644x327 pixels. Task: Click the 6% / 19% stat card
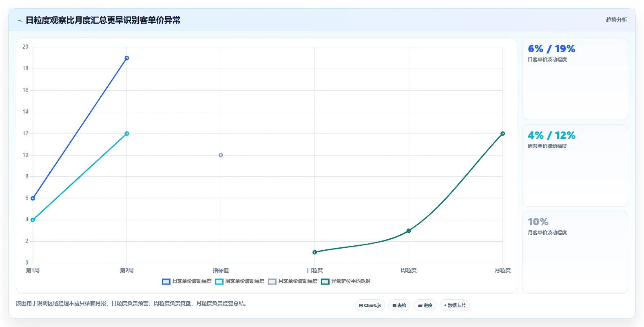click(x=575, y=79)
